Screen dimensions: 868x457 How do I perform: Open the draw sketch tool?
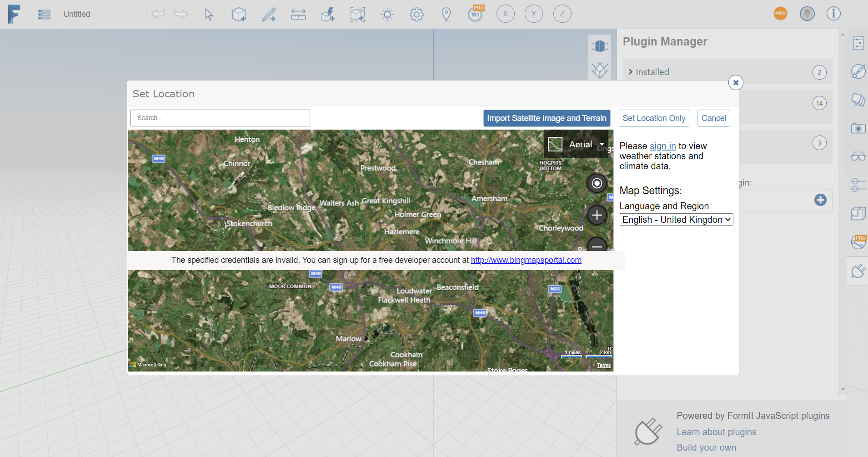(269, 14)
